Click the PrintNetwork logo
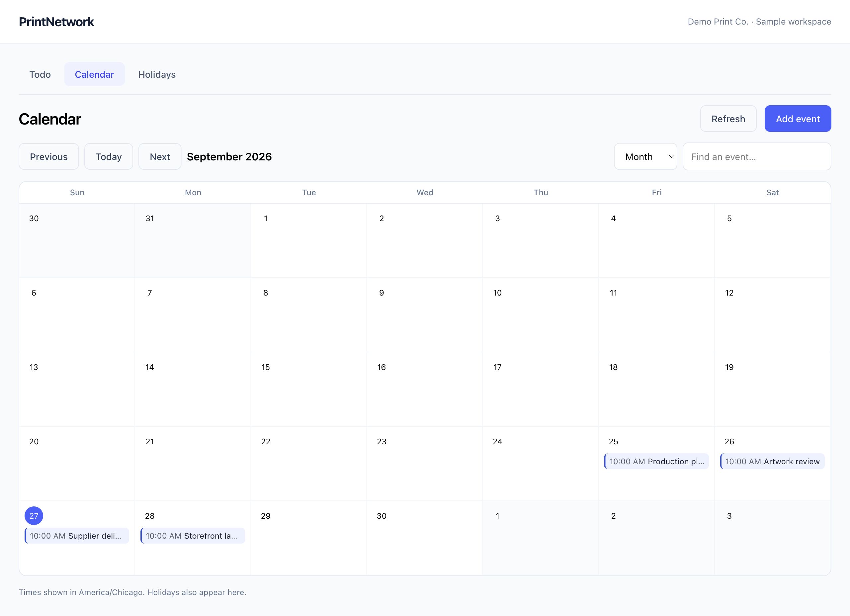The height and width of the screenshot is (616, 850). point(56,22)
